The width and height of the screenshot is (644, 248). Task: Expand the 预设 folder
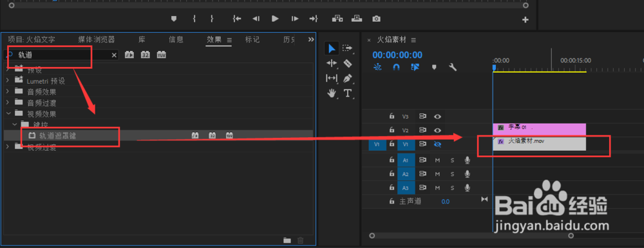coord(7,68)
